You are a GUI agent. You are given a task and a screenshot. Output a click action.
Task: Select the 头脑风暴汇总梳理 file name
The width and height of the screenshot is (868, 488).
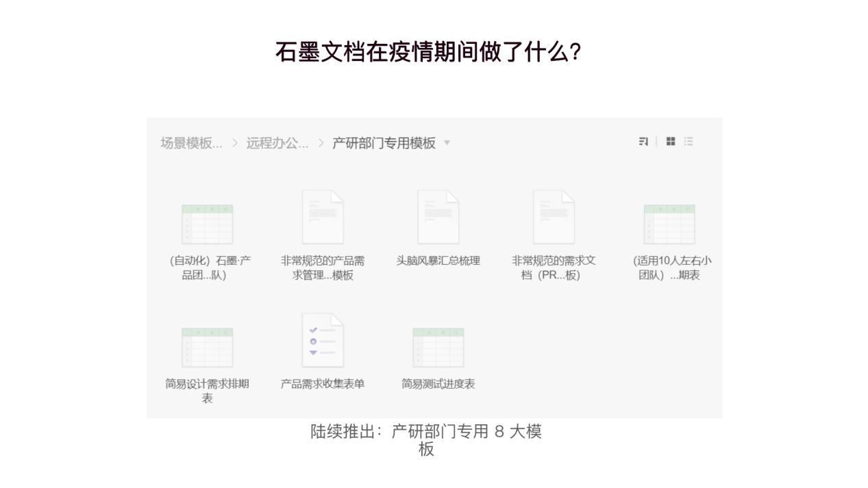click(x=438, y=261)
